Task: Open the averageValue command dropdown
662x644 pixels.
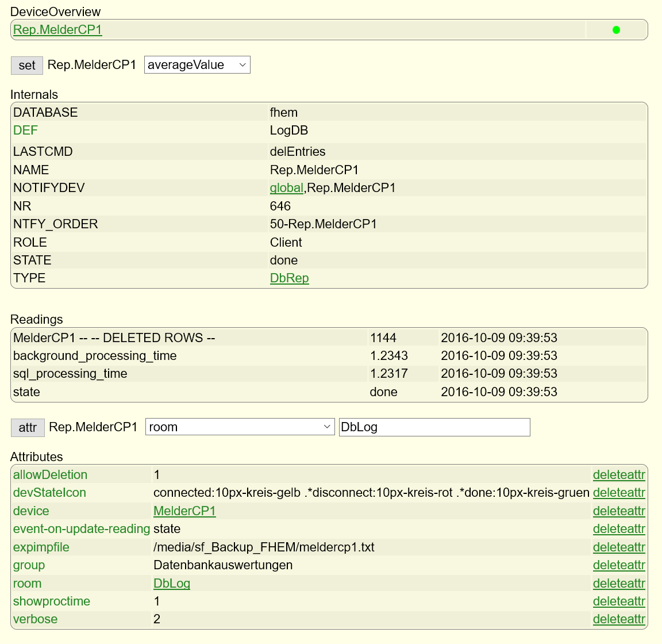Action: pos(197,65)
